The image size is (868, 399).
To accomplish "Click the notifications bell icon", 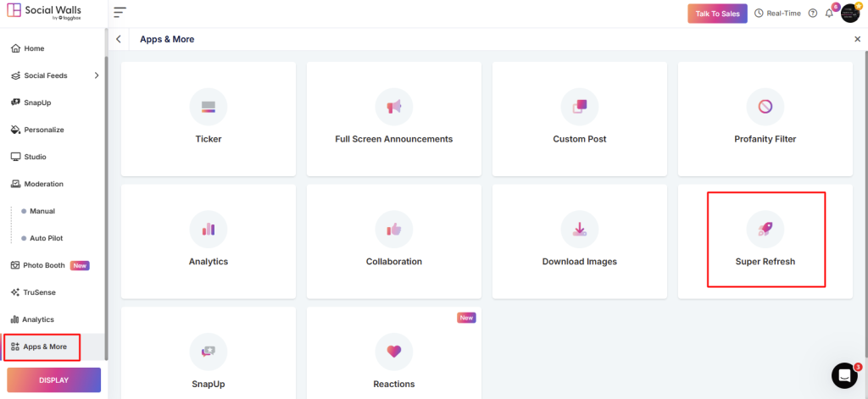I will (x=829, y=14).
